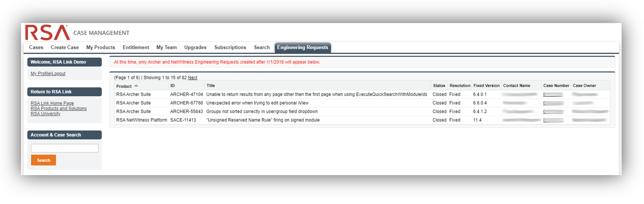
Task: Click title about Unsigned Reserved Name Rule
Action: point(263,120)
